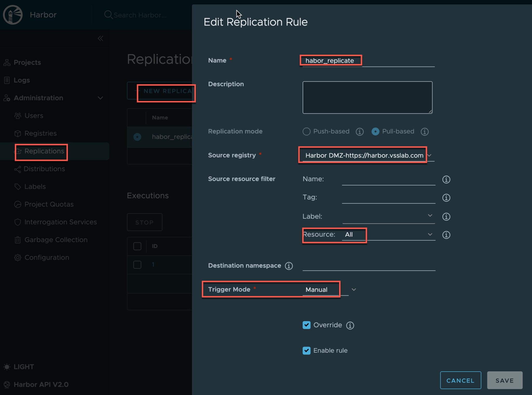This screenshot has height=395, width=532.
Task: Toggle the Enable rule checkbox
Action: pos(307,351)
